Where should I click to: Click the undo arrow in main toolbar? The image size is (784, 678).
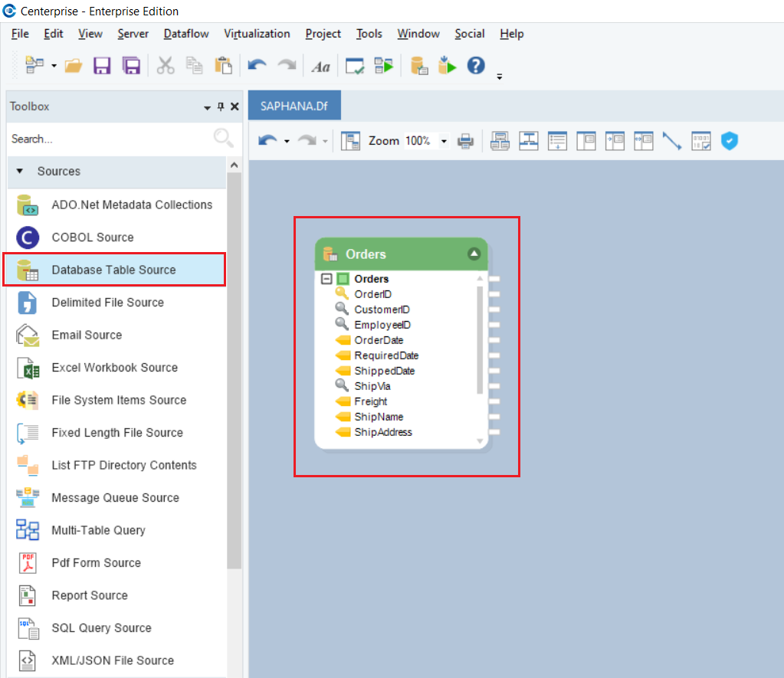257,66
